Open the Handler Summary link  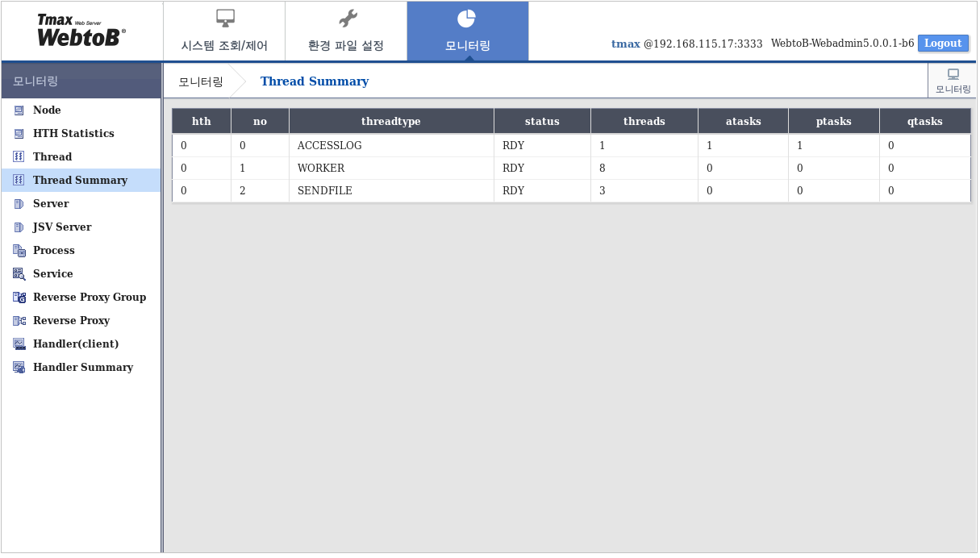[x=83, y=368]
